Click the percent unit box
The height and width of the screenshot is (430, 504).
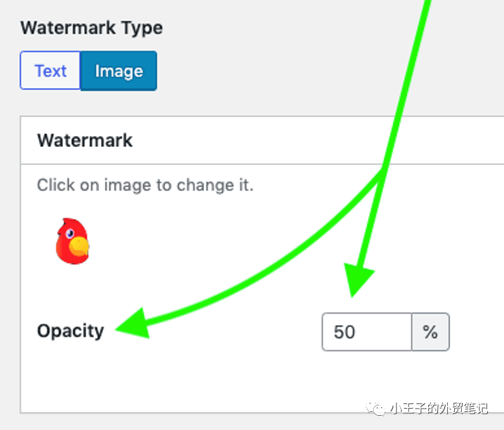point(430,332)
